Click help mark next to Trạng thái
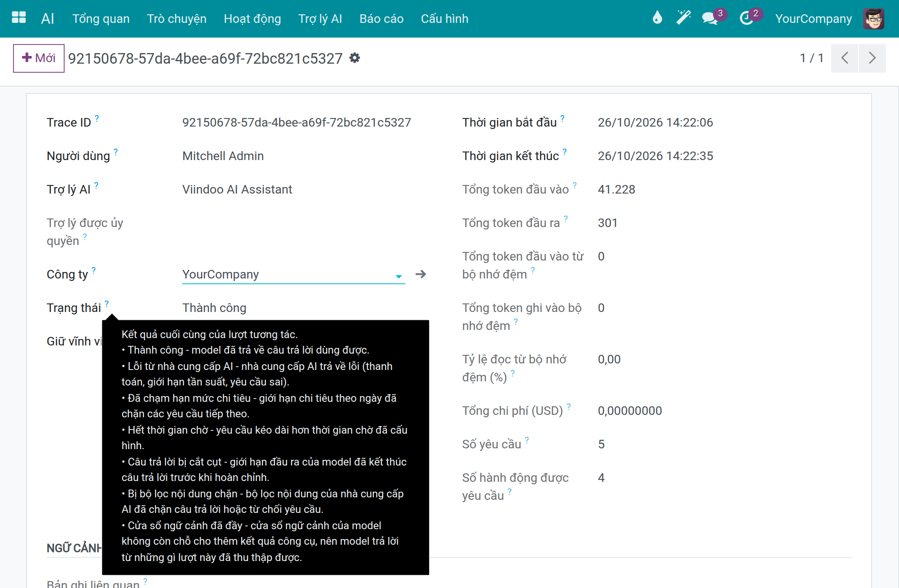This screenshot has width=899, height=588. point(107,303)
